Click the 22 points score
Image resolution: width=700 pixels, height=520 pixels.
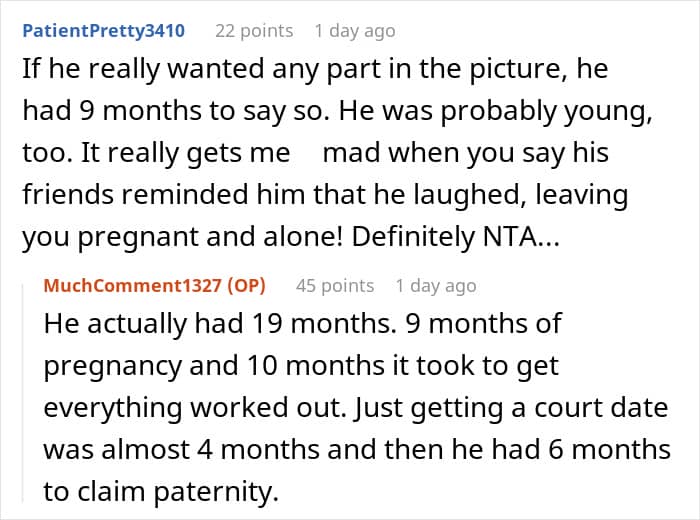[254, 30]
